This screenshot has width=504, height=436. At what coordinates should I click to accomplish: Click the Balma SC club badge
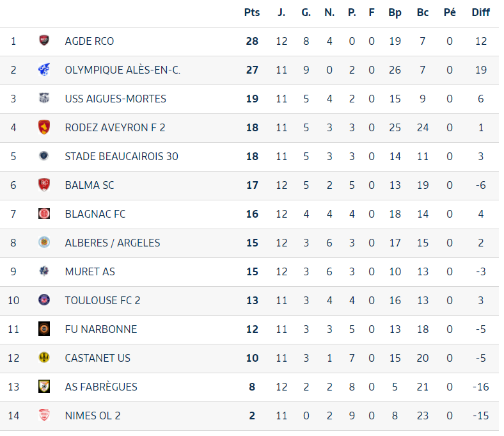(44, 184)
